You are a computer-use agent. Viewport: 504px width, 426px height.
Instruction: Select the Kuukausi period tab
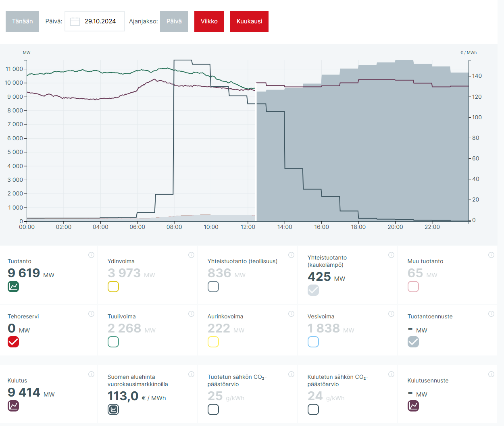point(249,21)
